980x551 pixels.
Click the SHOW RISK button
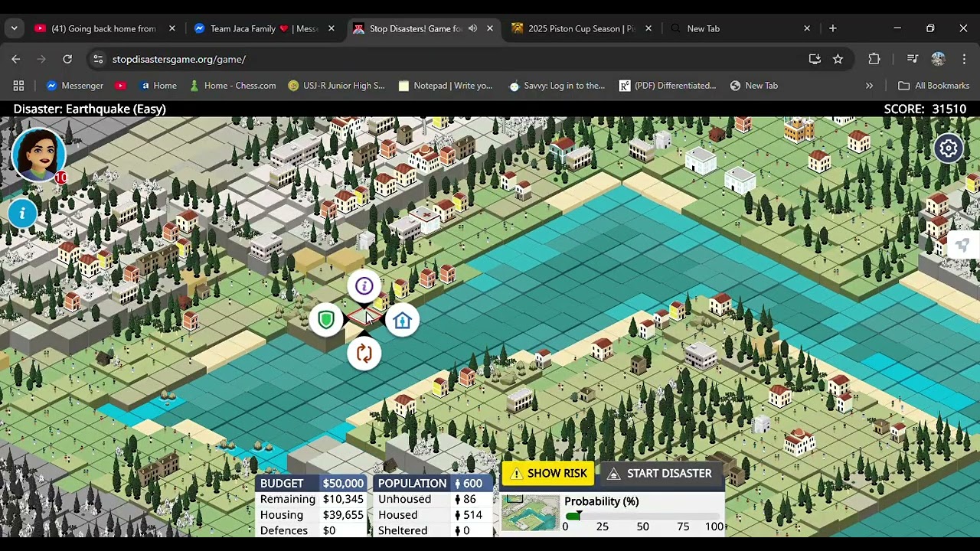pos(548,474)
